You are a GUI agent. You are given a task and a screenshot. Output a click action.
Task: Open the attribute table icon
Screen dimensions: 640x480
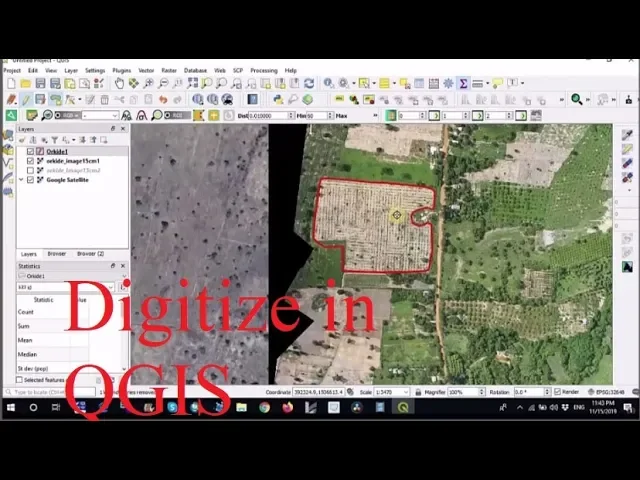[x=419, y=84]
